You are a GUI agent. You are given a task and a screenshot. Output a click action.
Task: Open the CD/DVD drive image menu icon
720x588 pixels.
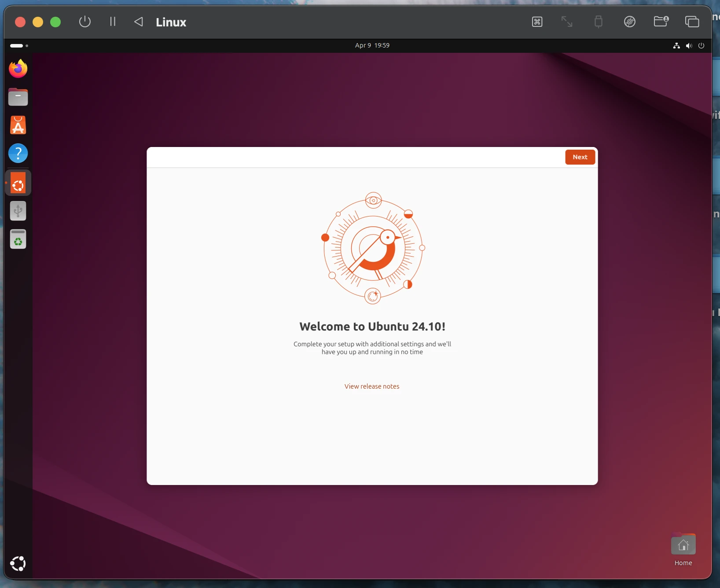tap(630, 22)
